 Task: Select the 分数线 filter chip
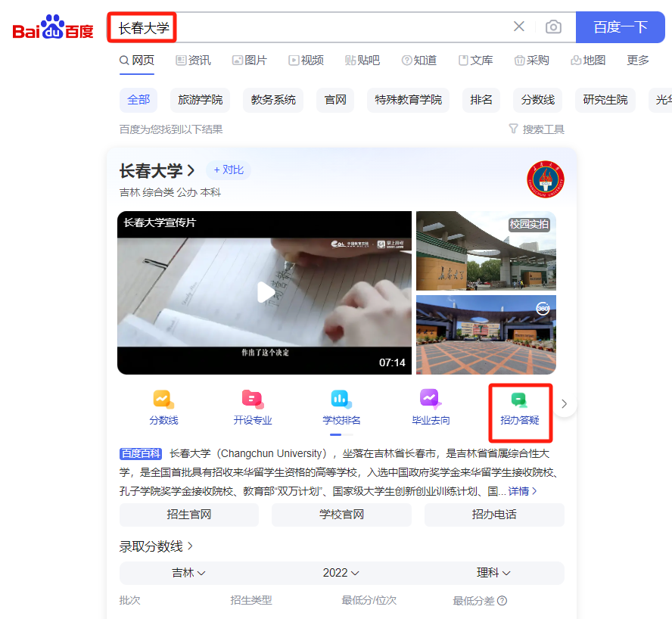538,101
